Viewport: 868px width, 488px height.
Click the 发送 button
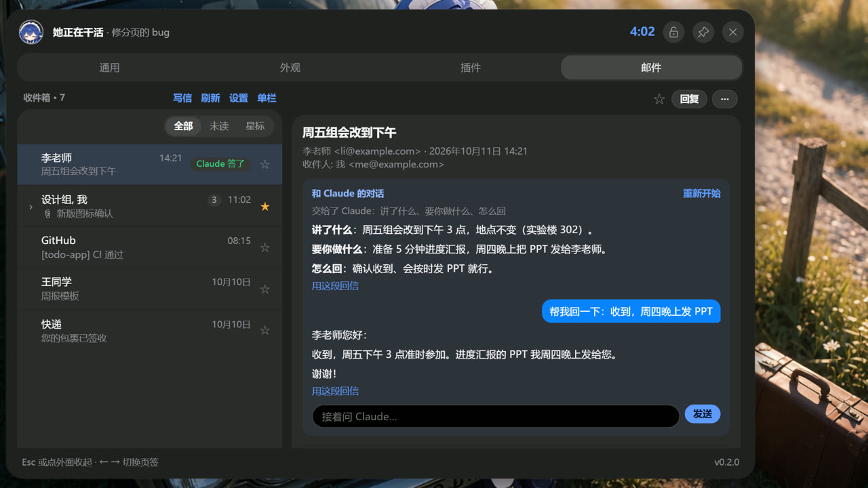click(x=702, y=414)
